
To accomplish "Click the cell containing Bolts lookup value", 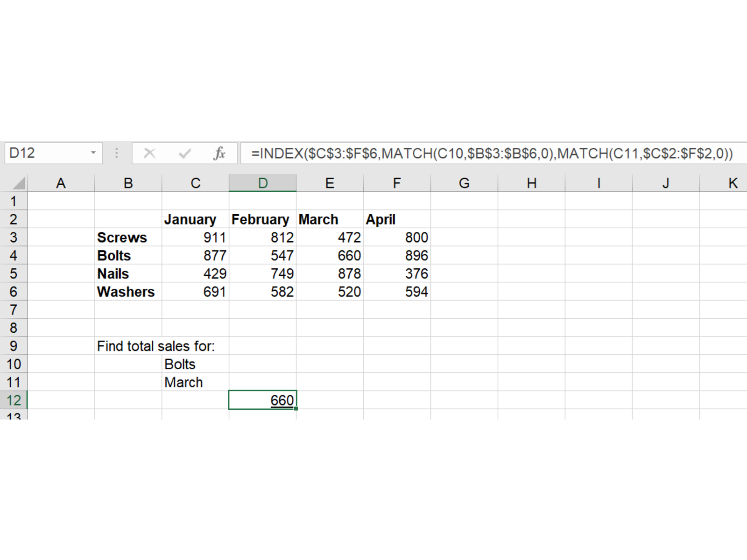I will click(195, 364).
